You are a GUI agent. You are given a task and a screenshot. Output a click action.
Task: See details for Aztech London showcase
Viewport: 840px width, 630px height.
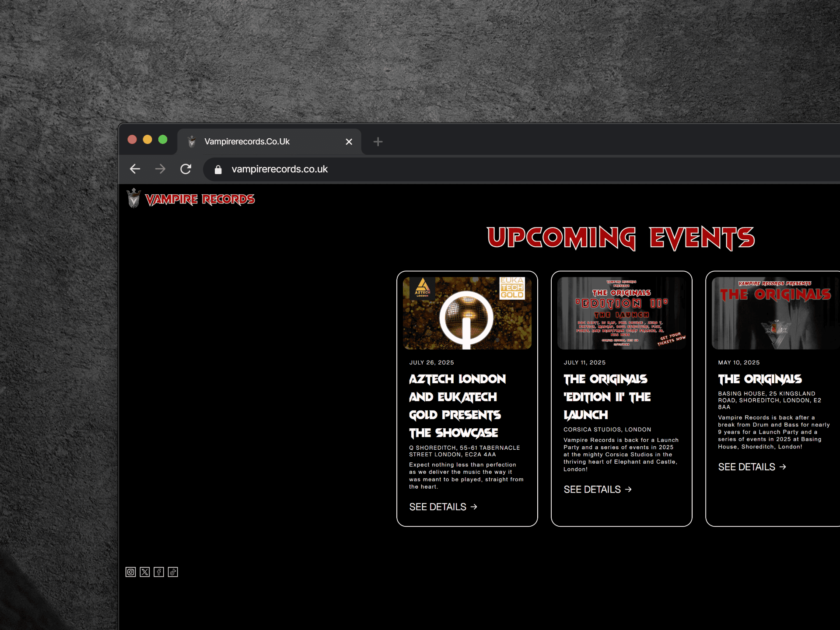pos(443,507)
